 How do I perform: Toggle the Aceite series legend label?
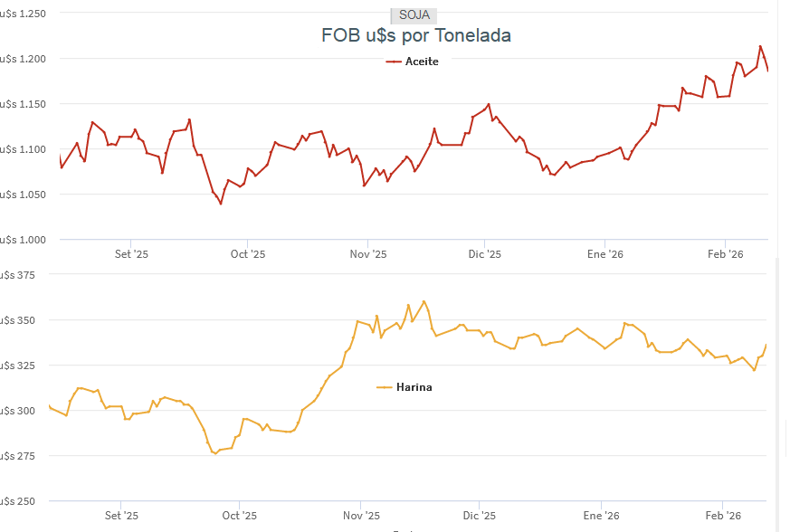(422, 62)
